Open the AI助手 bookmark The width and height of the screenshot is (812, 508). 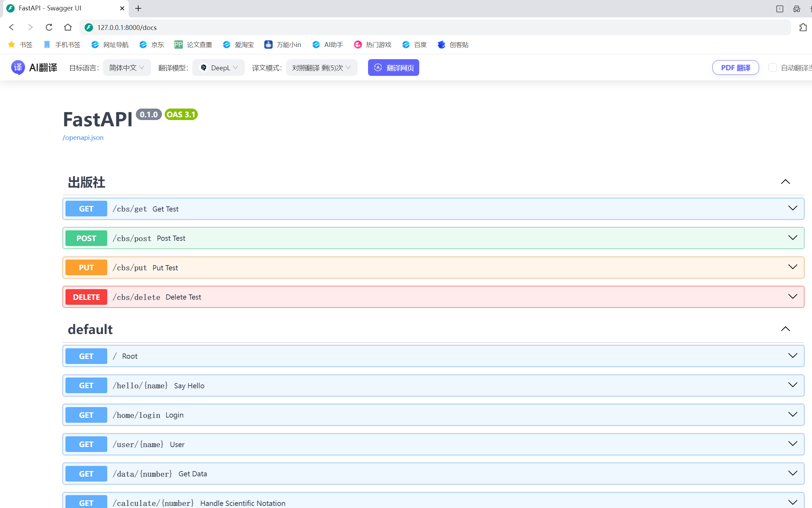coord(328,45)
